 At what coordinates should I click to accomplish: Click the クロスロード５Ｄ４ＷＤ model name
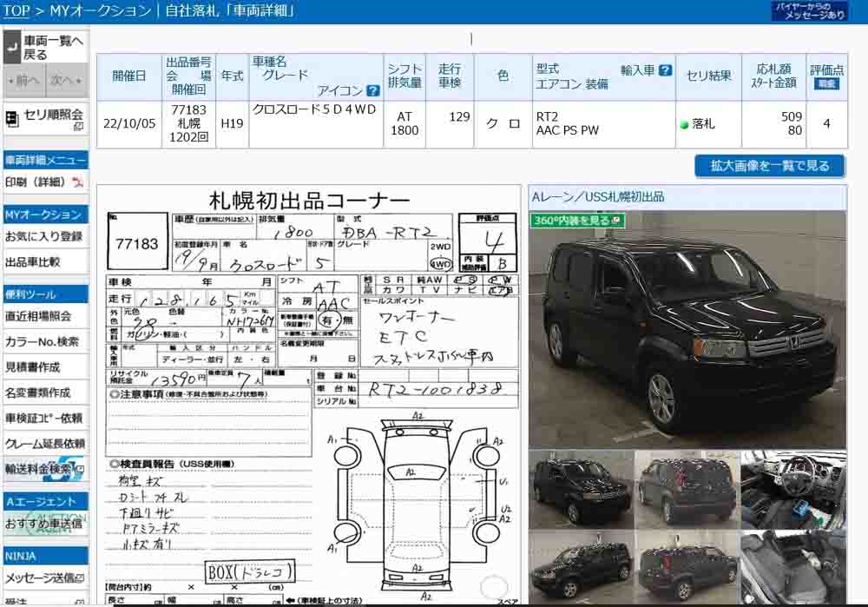(314, 109)
